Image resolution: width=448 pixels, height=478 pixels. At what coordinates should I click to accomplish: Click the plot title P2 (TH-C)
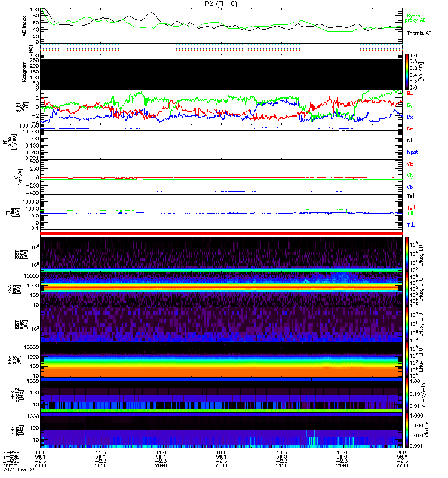point(220,4)
